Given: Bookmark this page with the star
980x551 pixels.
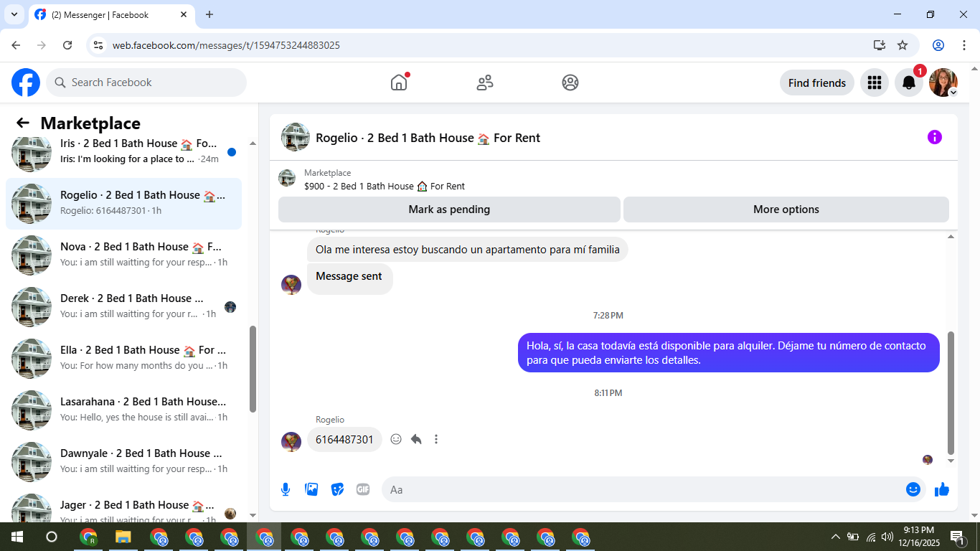Looking at the screenshot, I should click(x=903, y=45).
